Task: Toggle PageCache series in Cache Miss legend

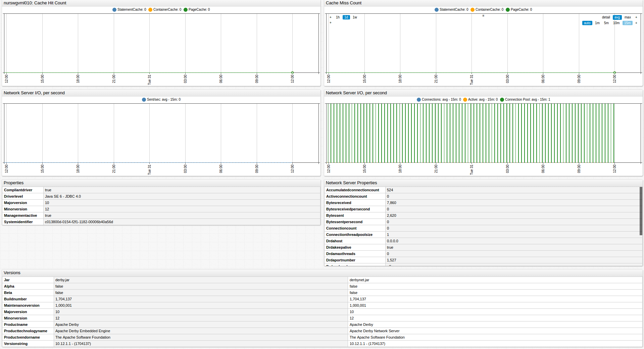Action: tap(519, 10)
